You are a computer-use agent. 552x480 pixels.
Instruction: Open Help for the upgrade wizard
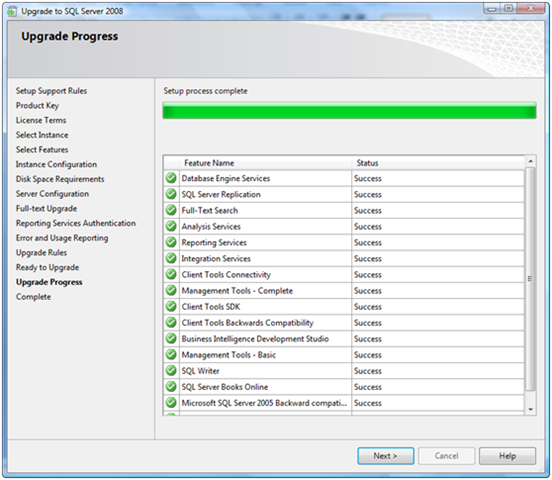pos(507,456)
